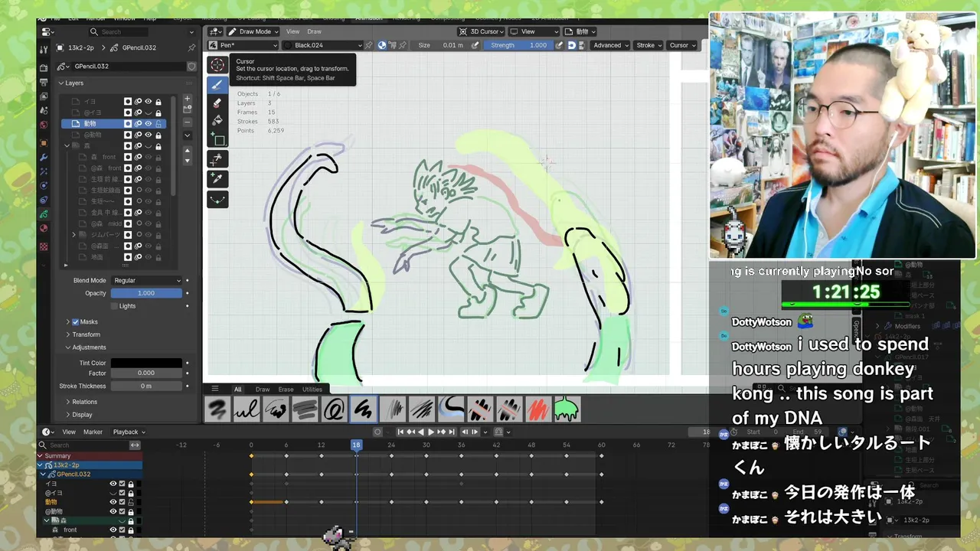This screenshot has height=551, width=980.
Task: Select the Erase tool
Action: click(x=217, y=103)
